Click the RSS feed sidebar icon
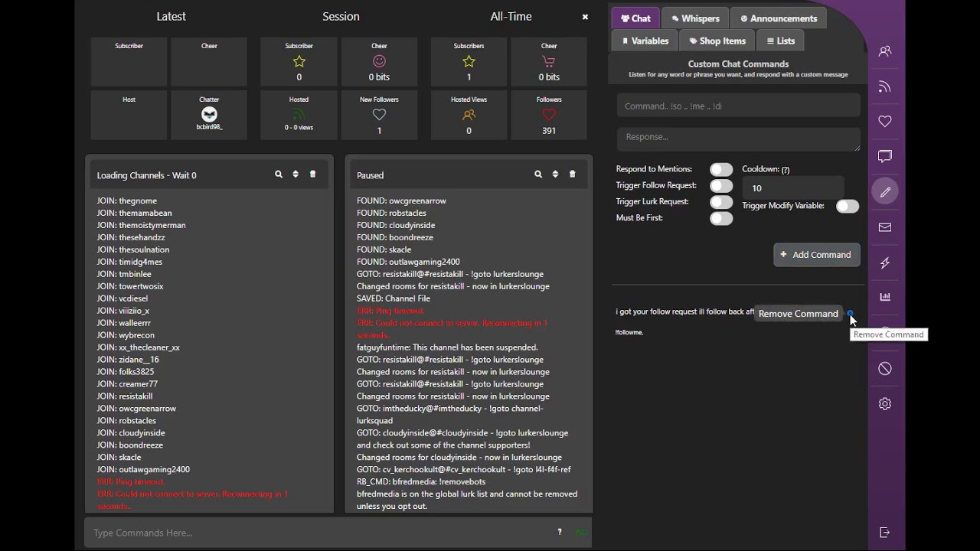 (x=885, y=86)
